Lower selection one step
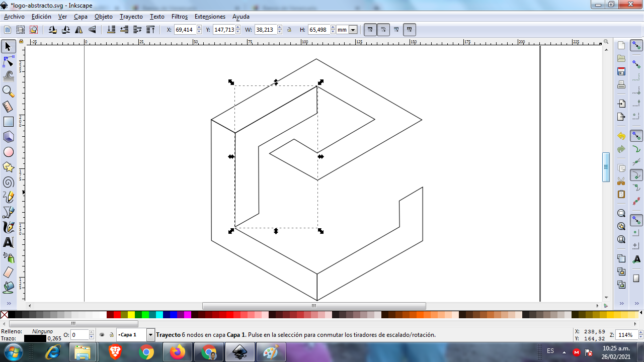This screenshot has height=362, width=644. (x=124, y=30)
